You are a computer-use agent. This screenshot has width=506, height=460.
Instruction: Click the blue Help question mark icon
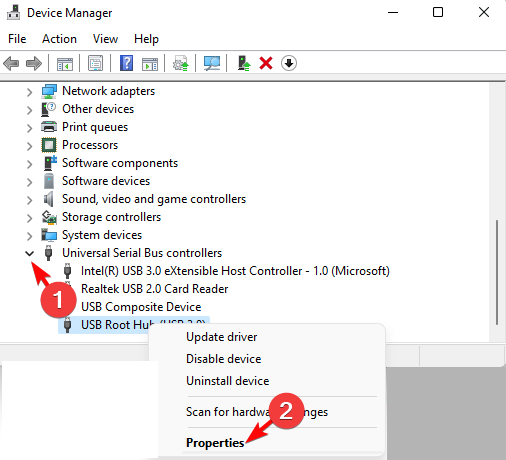(x=126, y=63)
